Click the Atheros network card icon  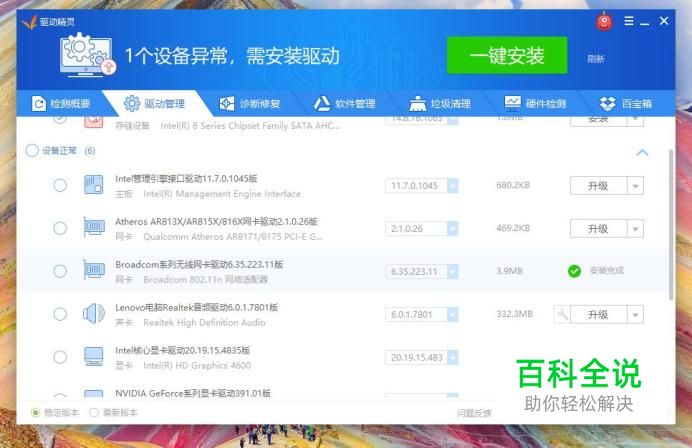(x=94, y=228)
